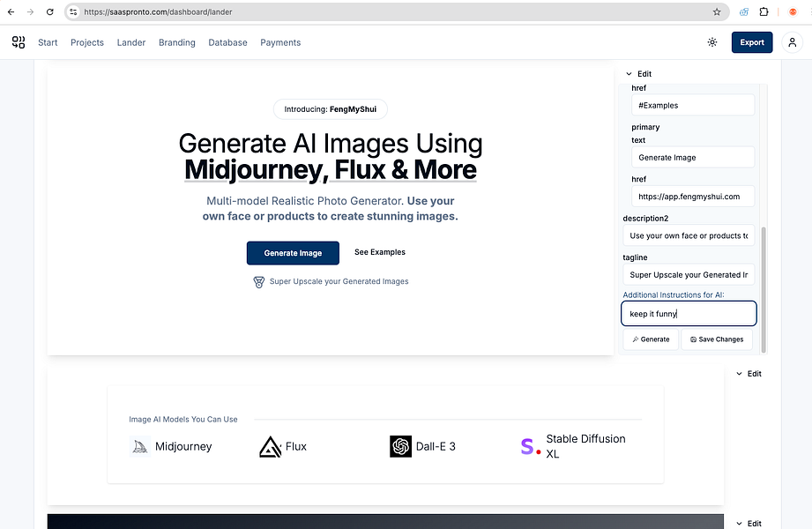Focus the Additional Instructions for AI field

point(689,314)
